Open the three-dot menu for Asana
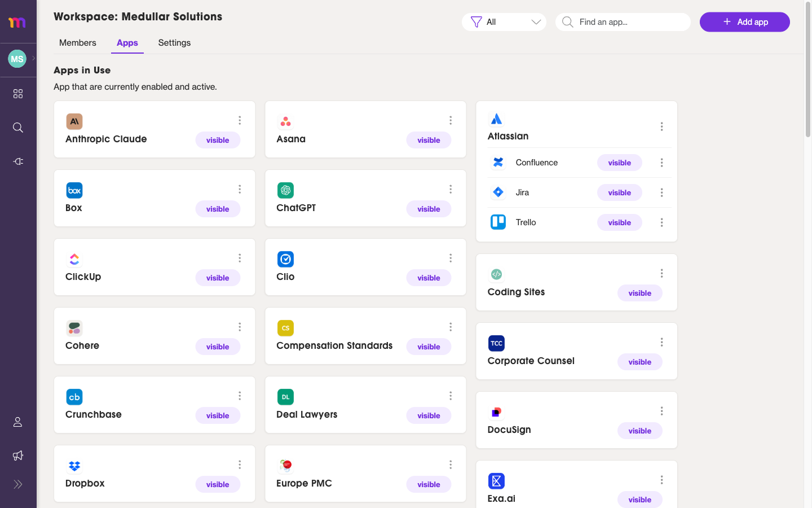This screenshot has height=508, width=812. pyautogui.click(x=451, y=120)
